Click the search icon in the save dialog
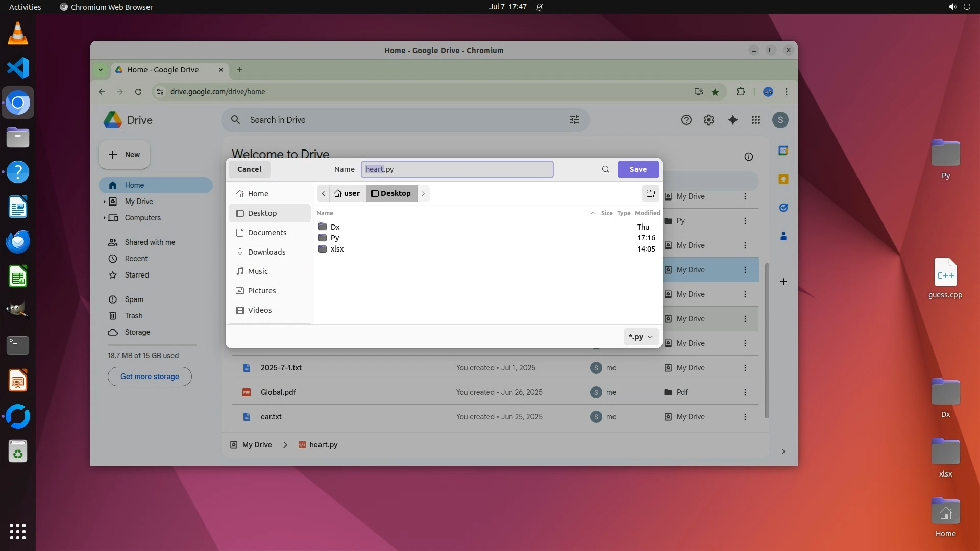This screenshot has height=551, width=980. [x=605, y=169]
